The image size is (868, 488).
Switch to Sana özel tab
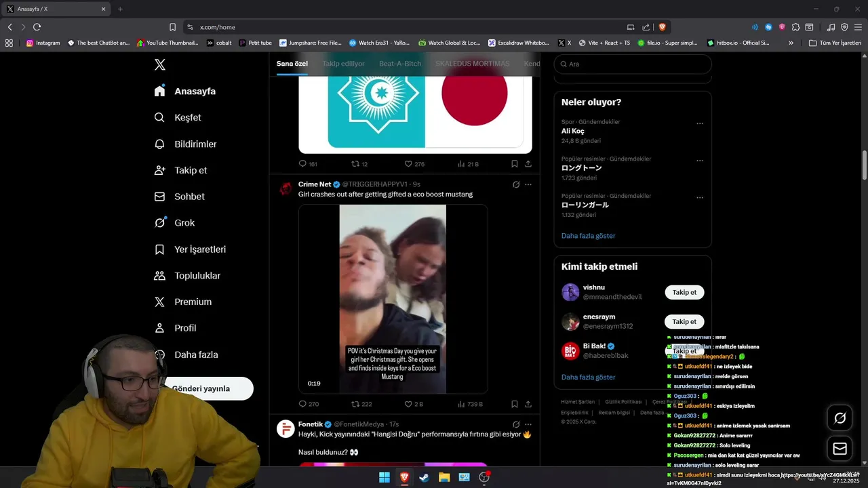[x=292, y=64]
